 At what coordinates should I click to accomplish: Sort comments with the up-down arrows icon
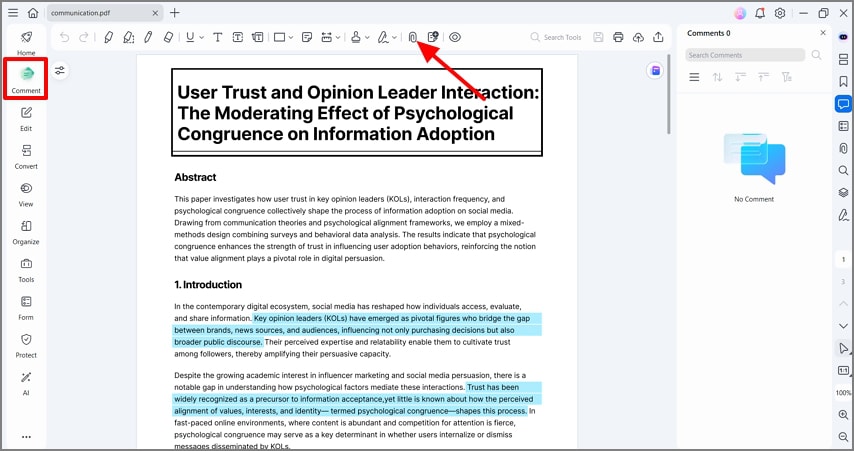(x=717, y=77)
